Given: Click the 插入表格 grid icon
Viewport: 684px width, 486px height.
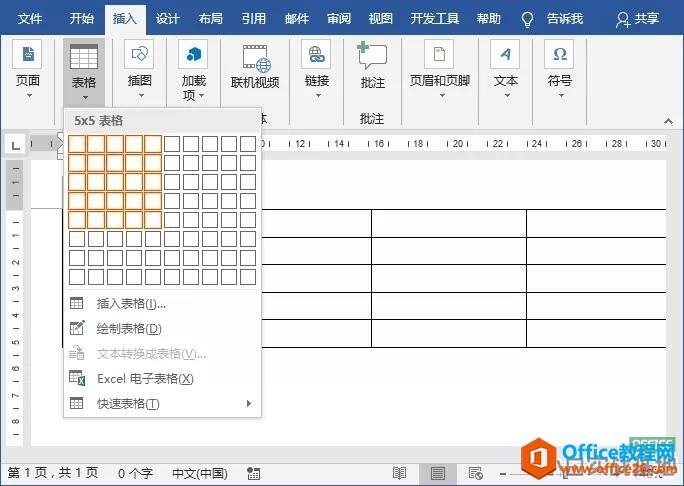Looking at the screenshot, I should coord(76,304).
